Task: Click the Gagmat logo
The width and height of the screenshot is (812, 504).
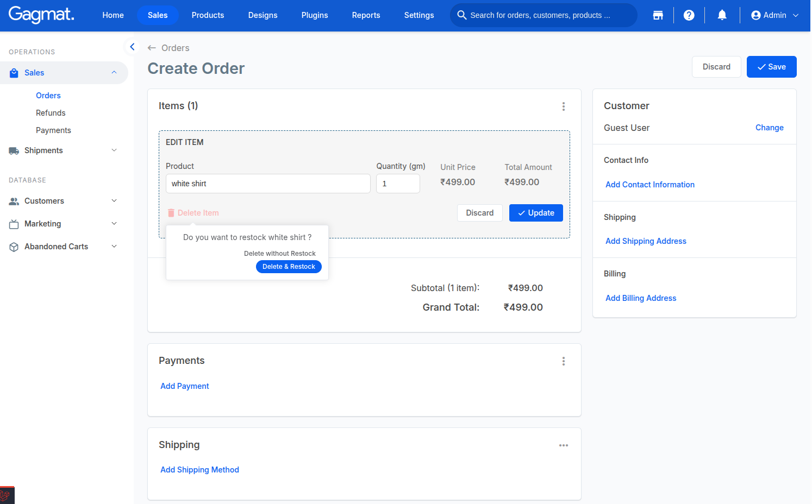Action: click(x=41, y=15)
